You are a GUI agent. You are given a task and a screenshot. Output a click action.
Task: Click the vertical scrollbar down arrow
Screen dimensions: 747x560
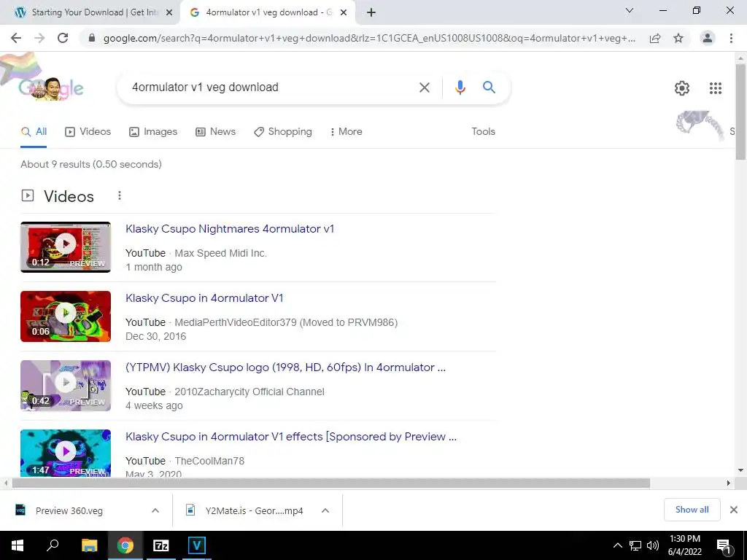coord(741,470)
